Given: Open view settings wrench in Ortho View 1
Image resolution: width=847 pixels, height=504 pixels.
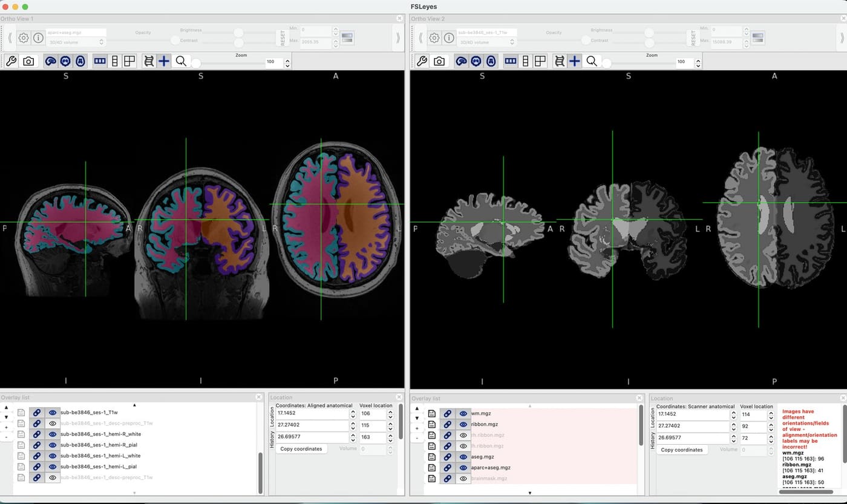Looking at the screenshot, I should click(x=11, y=61).
